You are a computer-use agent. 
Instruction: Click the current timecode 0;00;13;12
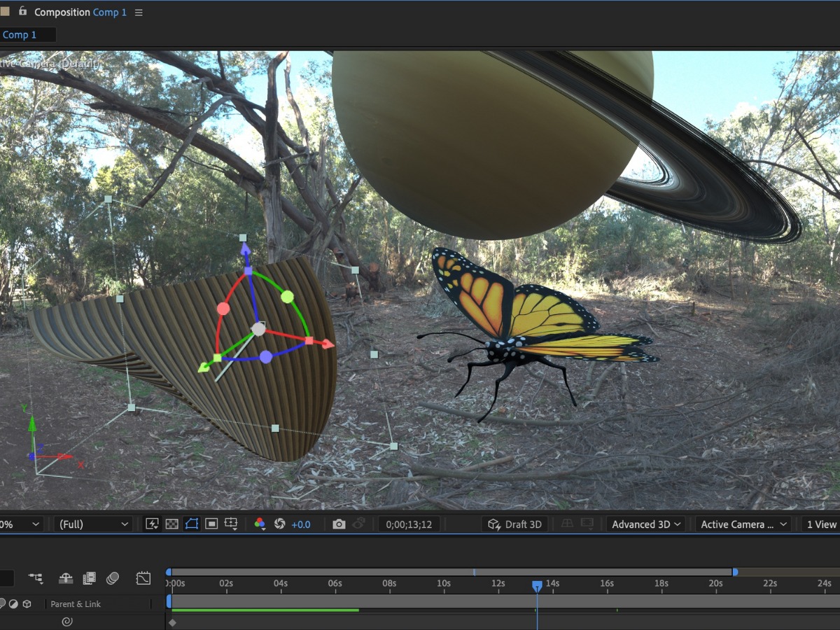click(409, 524)
